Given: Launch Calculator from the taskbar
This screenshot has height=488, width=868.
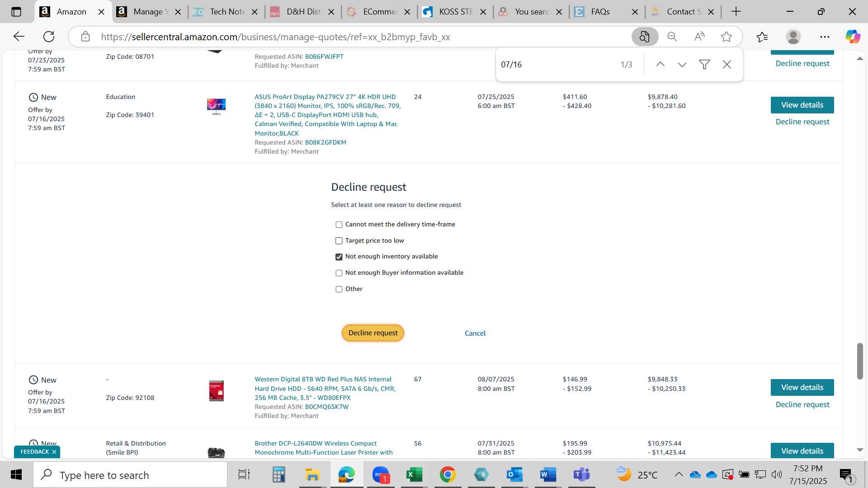Looking at the screenshot, I should 278,475.
